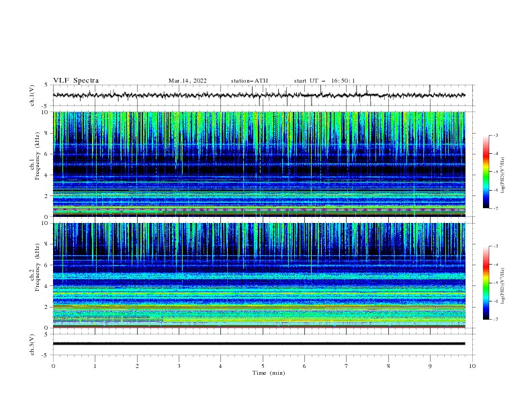Screen dimensions: 532x411
Task: Click the "10" label at the time axis end
Action: tap(472, 366)
